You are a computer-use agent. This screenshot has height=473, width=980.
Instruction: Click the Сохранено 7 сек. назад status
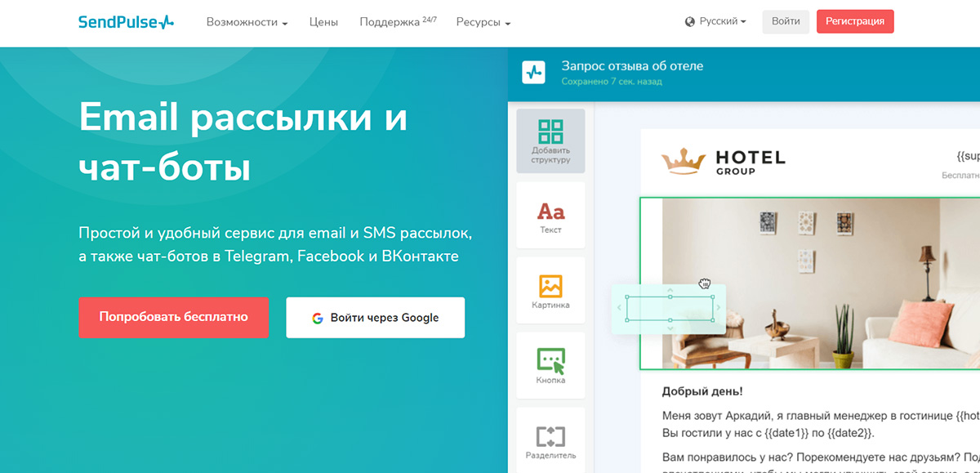[612, 82]
